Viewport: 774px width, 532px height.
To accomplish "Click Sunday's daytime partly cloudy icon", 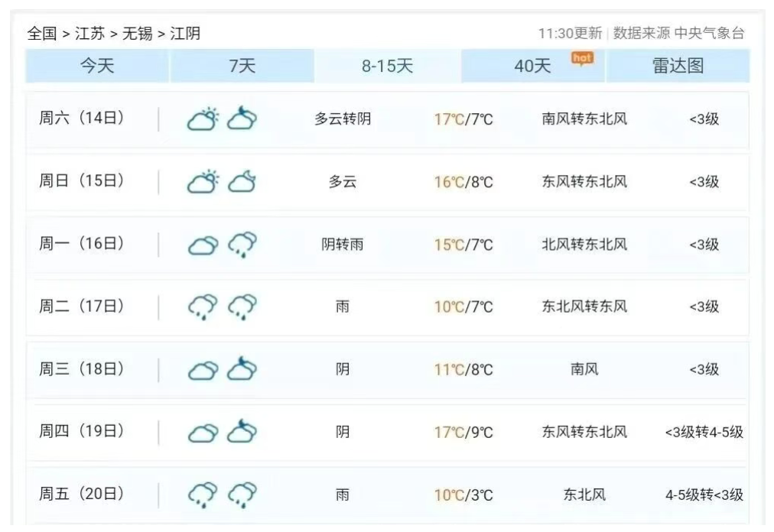I will tap(203, 182).
